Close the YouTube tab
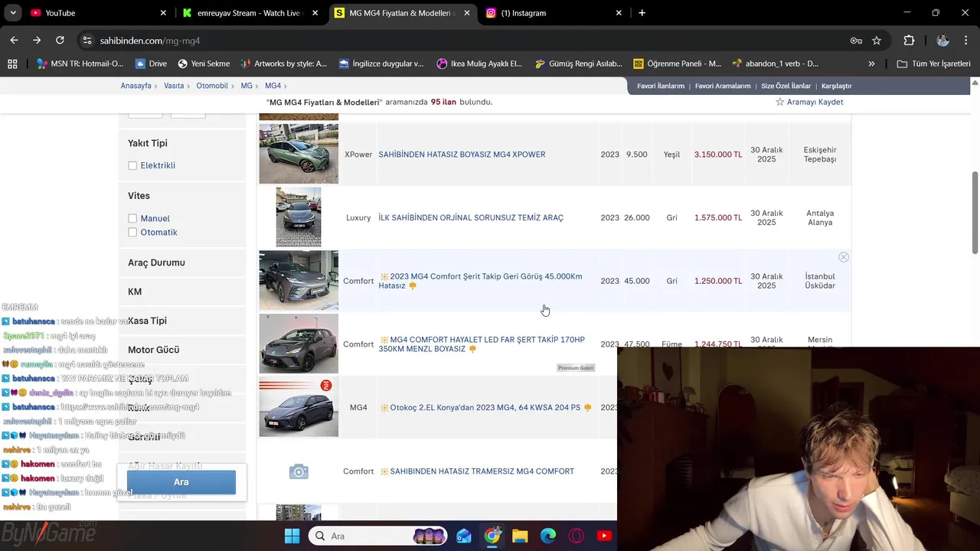Viewport: 980px width, 551px height. [x=163, y=13]
